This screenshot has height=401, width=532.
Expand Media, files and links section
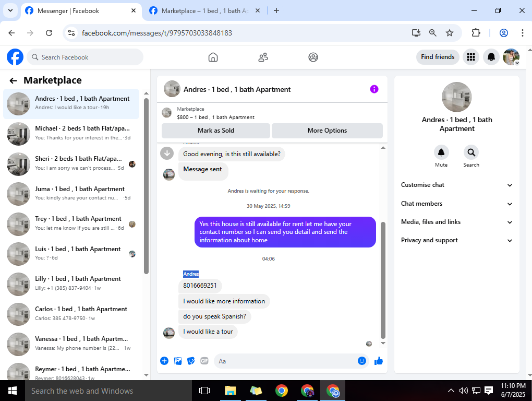click(x=457, y=222)
